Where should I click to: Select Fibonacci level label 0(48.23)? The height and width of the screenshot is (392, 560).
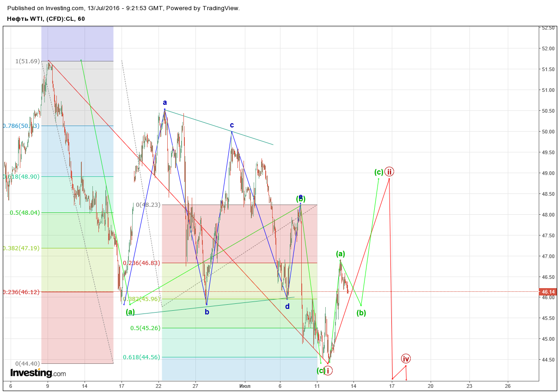[x=148, y=205]
